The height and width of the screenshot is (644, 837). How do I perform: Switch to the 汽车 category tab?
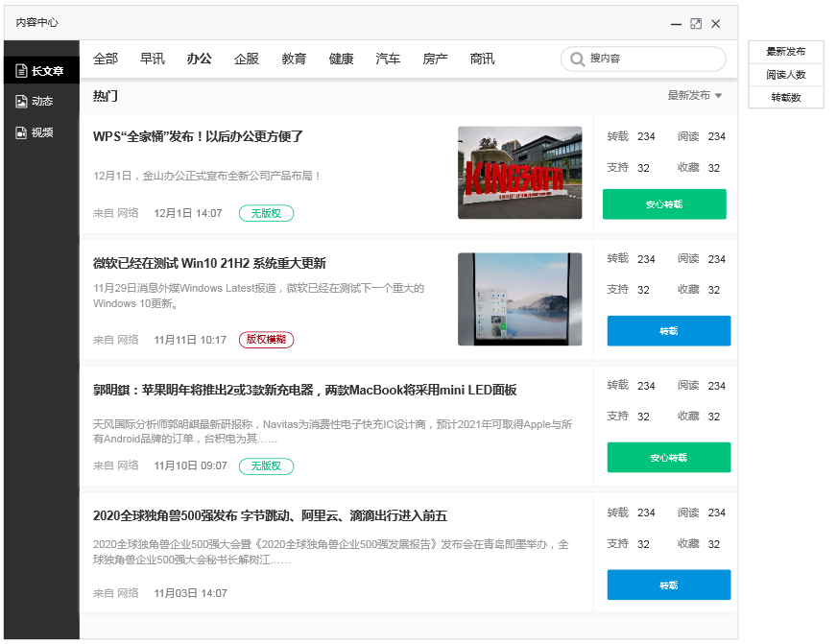tap(388, 59)
